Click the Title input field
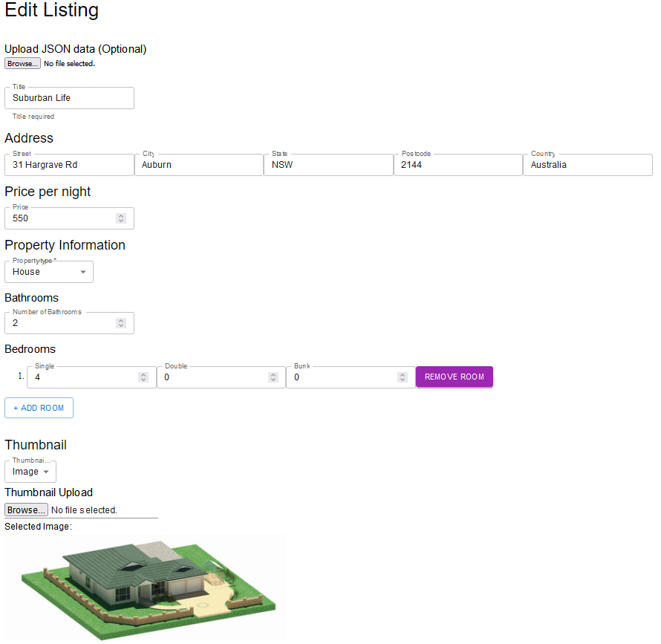Viewport: 661px width, 644px height. pos(69,98)
